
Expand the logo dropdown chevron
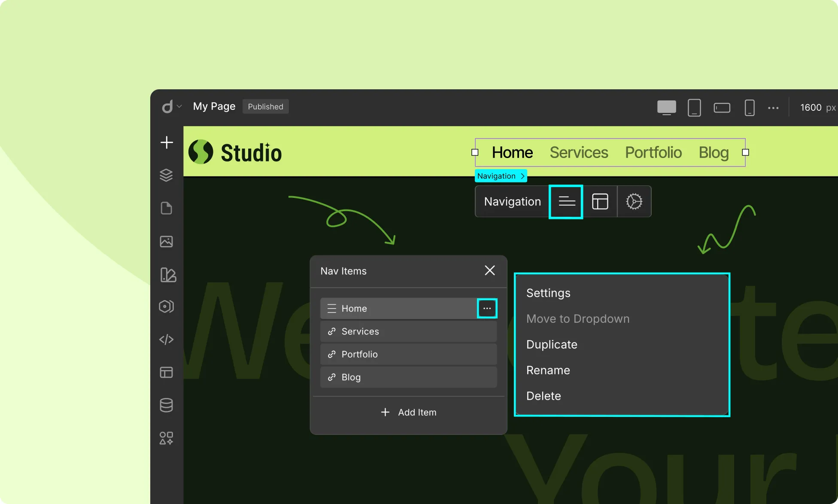[179, 106]
